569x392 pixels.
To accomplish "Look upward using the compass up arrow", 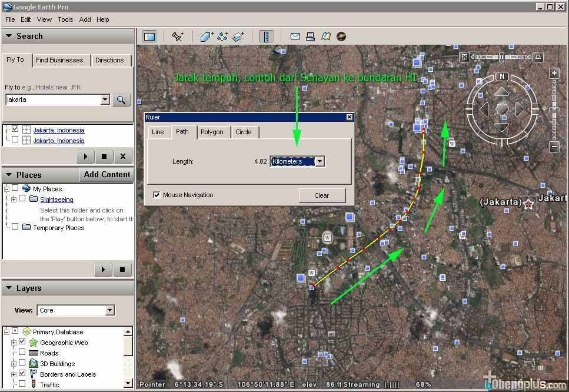I will 502,92.
